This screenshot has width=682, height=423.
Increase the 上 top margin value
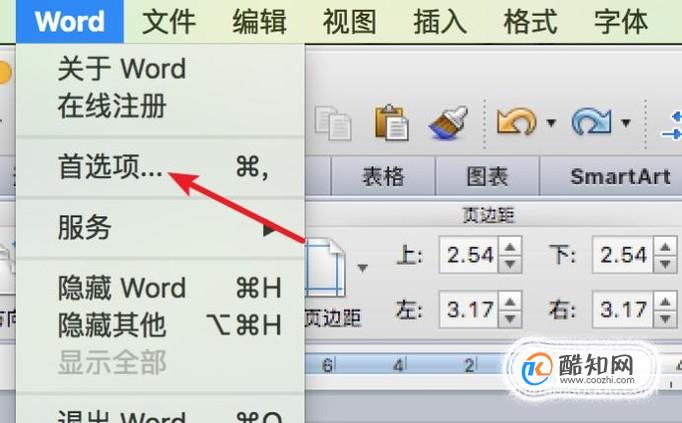(x=510, y=247)
